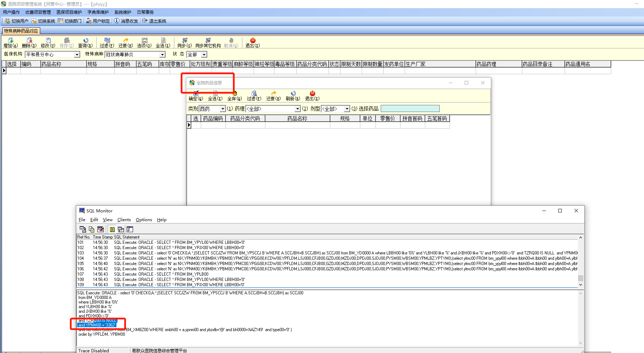
Task: Click the 增加(A) add icon
Action: (x=10, y=40)
